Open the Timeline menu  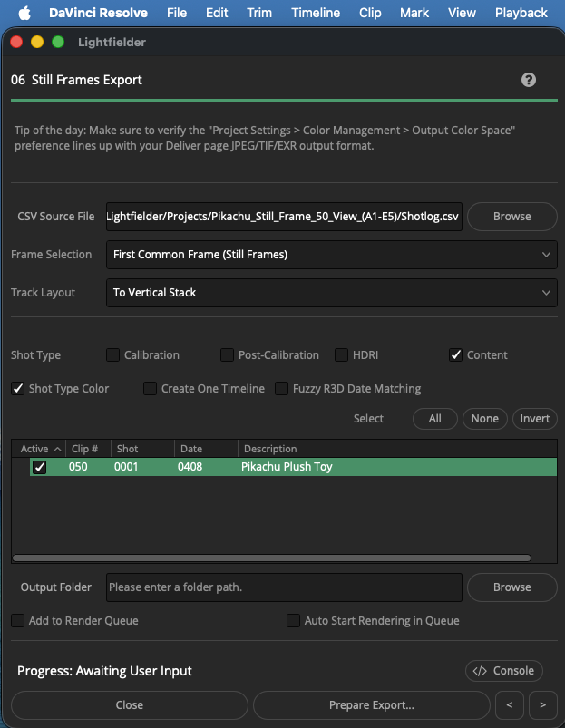click(x=316, y=13)
